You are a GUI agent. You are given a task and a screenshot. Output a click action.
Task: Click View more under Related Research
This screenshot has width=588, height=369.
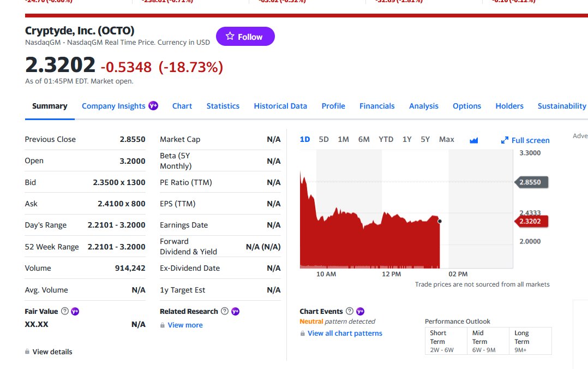[x=185, y=325]
